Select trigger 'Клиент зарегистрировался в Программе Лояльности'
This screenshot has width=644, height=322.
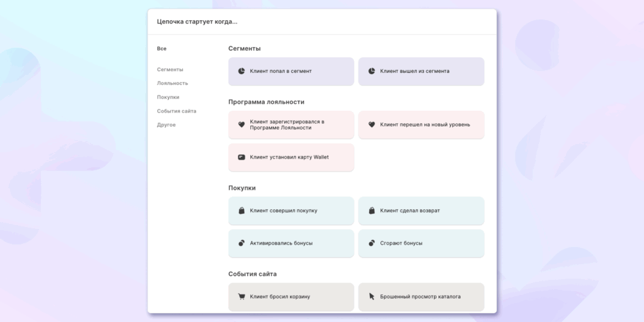[x=291, y=125]
